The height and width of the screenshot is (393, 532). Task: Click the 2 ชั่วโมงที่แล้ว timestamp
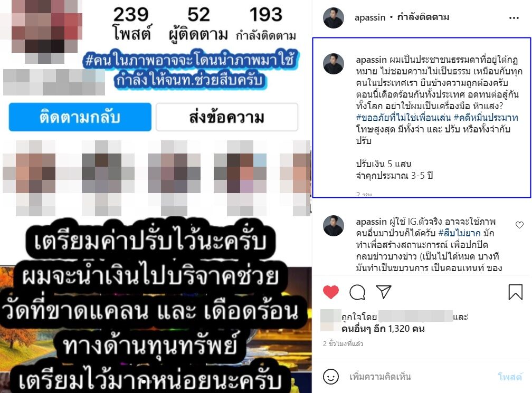coord(343,343)
